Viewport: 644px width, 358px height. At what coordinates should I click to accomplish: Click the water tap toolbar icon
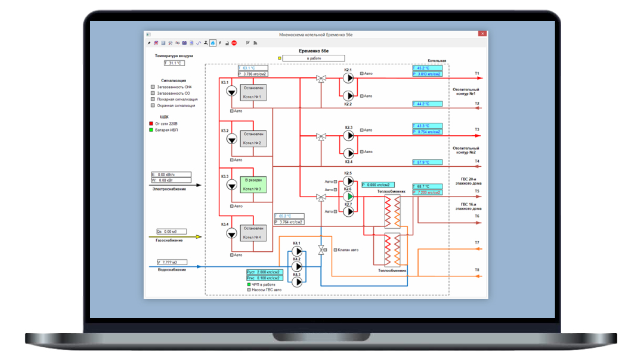click(206, 43)
